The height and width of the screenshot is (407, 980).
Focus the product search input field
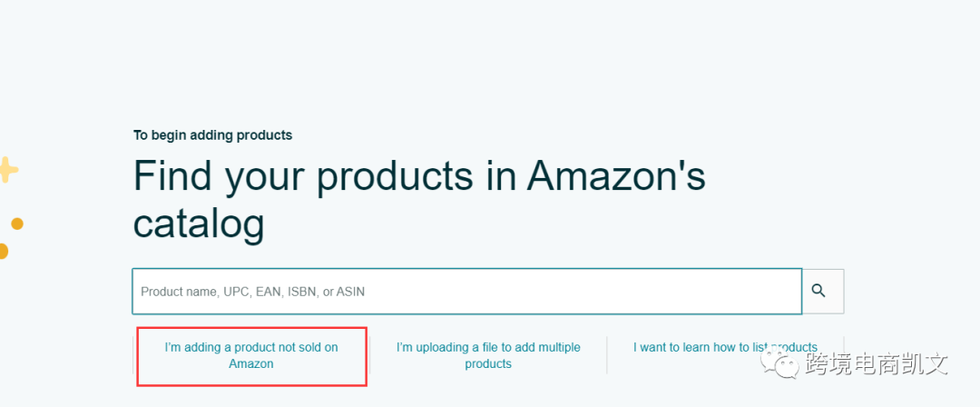click(467, 291)
